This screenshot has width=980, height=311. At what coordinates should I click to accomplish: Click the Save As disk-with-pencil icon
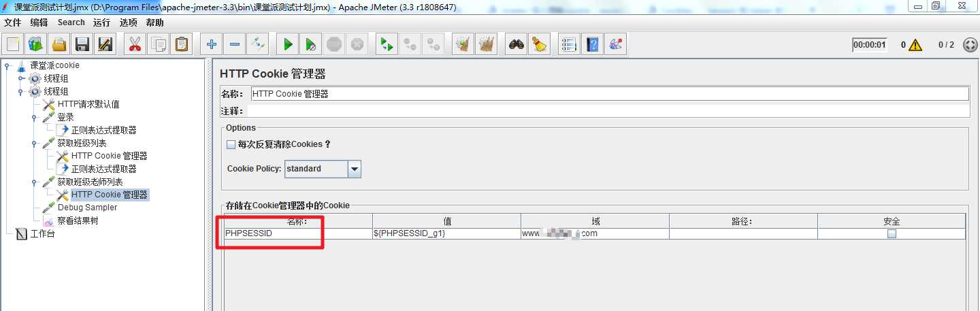coord(105,44)
